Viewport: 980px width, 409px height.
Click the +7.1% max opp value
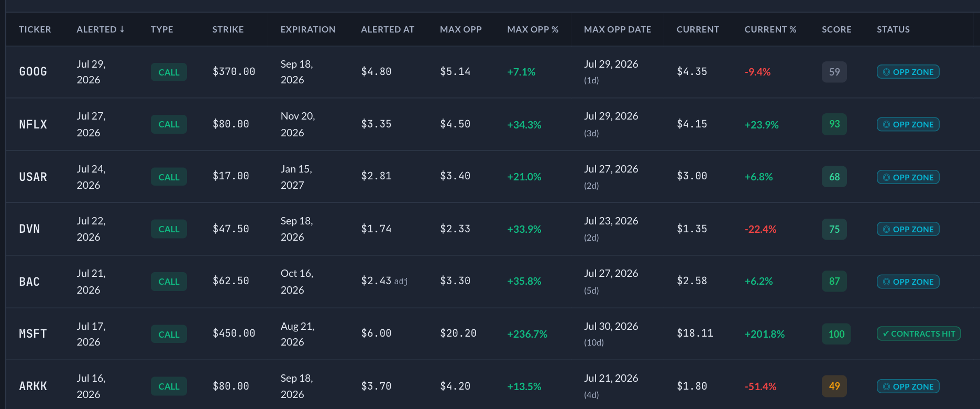point(521,72)
